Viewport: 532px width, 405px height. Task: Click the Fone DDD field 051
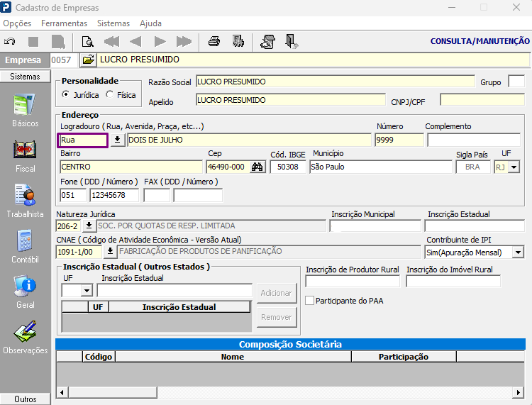(x=73, y=195)
